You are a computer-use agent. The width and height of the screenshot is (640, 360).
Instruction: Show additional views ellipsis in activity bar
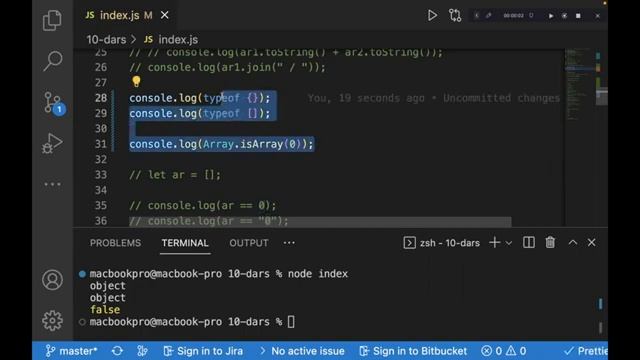coord(52,184)
